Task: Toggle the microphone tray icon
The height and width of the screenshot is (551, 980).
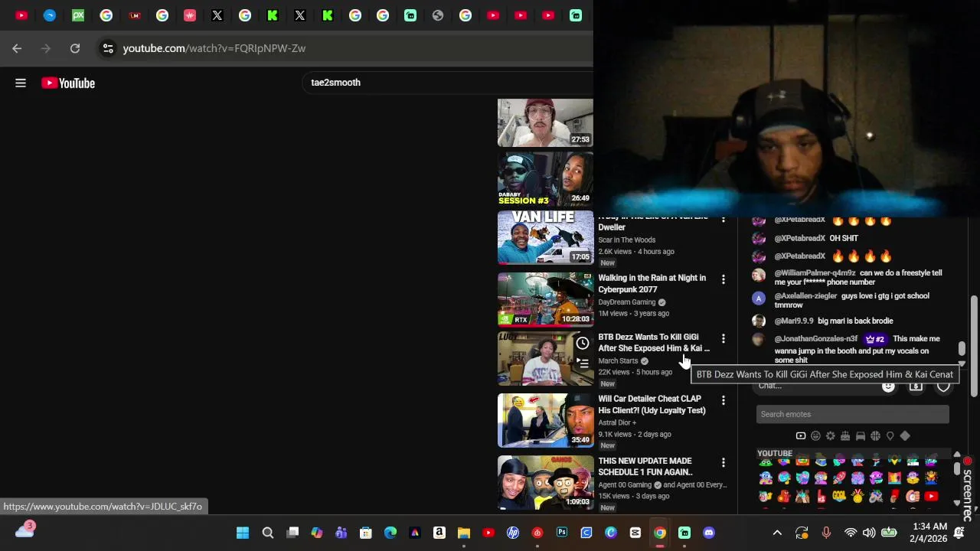Action: click(x=826, y=533)
